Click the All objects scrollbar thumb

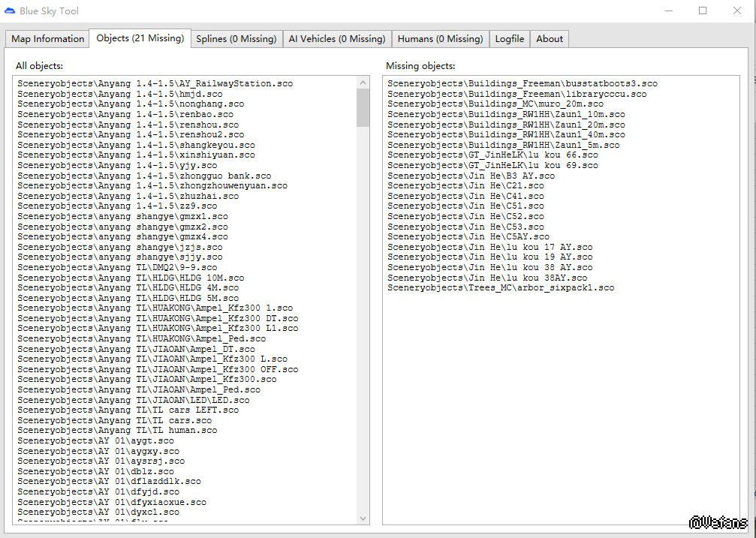(363, 107)
